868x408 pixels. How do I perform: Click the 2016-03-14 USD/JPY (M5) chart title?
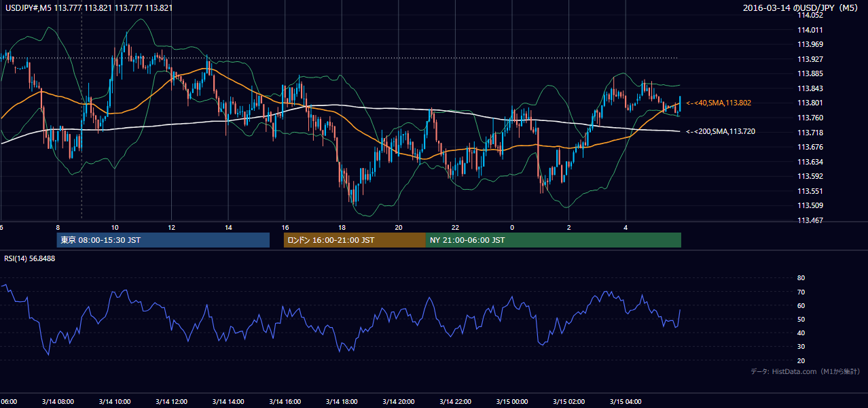click(x=802, y=7)
